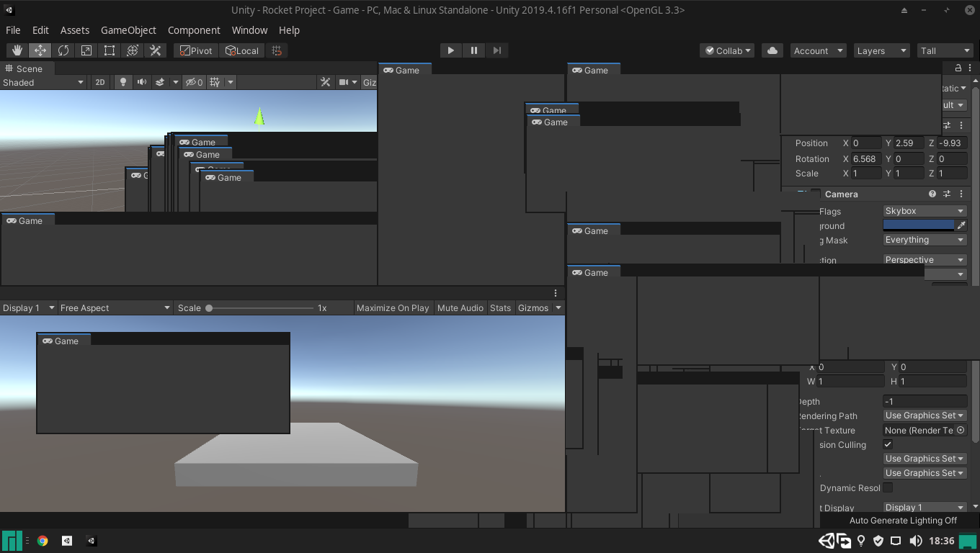980x553 pixels.
Task: Toggle Maximize On Play
Action: [393, 307]
